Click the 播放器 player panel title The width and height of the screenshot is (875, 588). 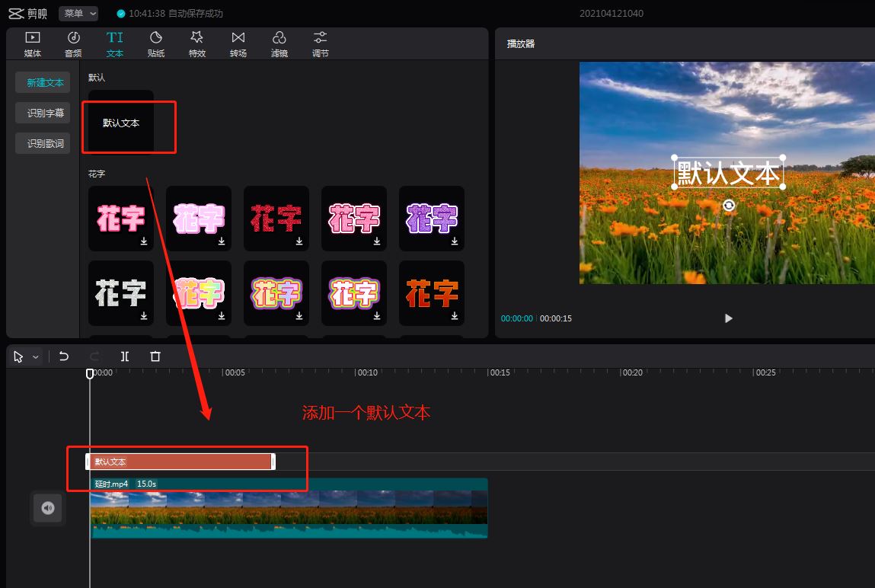pos(521,43)
